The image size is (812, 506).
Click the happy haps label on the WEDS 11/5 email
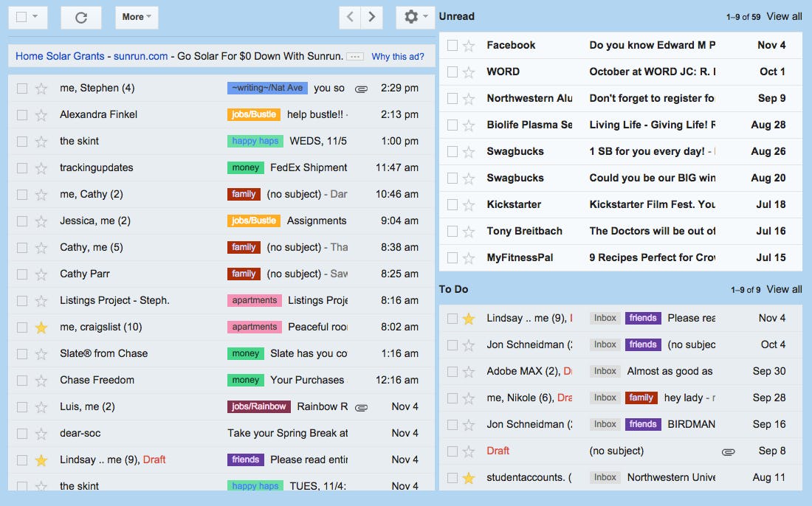point(255,140)
